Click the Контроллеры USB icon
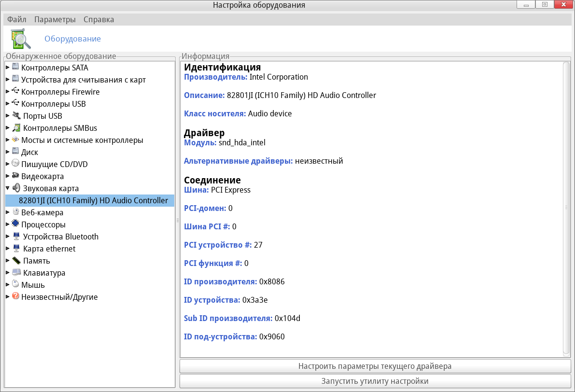 pos(15,103)
